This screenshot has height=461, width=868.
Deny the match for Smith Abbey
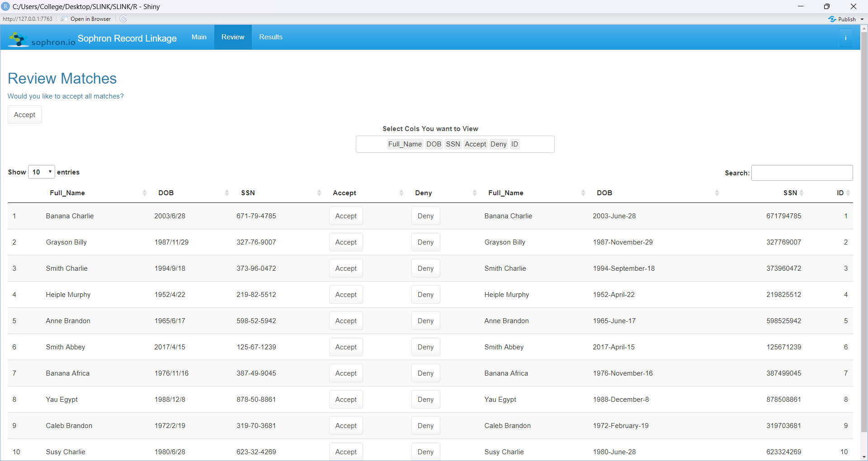[x=425, y=347]
